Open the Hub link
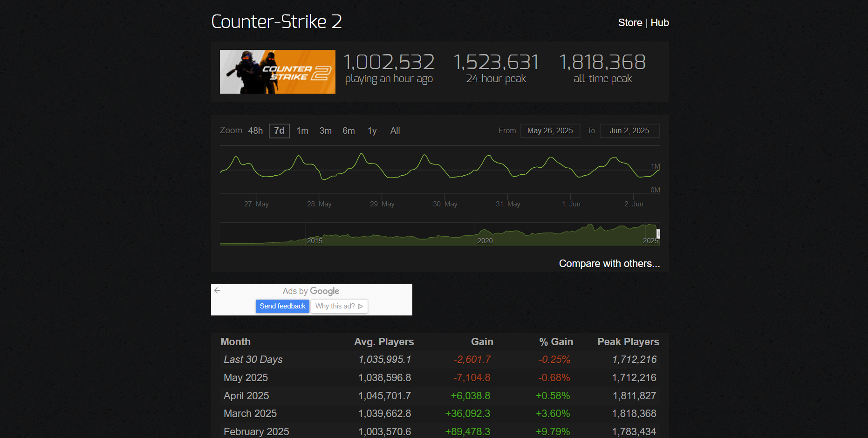Screen dimensions: 868x438 [x=660, y=23]
